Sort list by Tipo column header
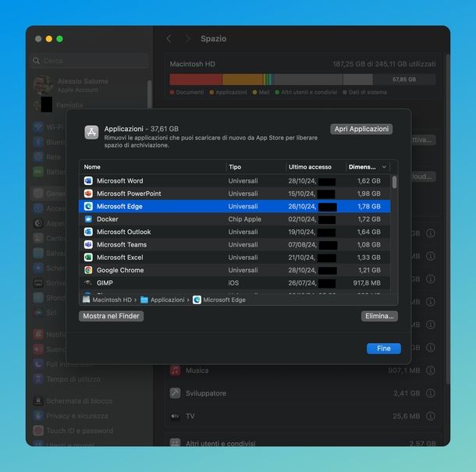Viewport: 476px width, 472px height. 235,167
